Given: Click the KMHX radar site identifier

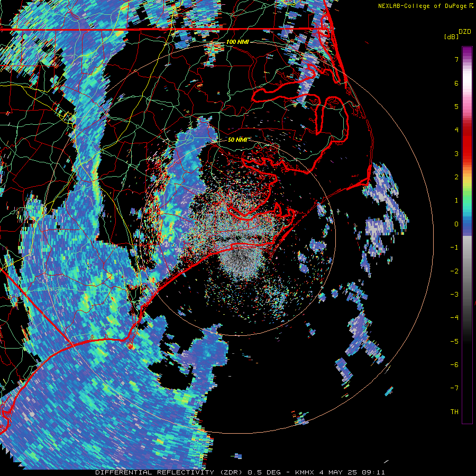Looking at the screenshot, I should [305, 472].
